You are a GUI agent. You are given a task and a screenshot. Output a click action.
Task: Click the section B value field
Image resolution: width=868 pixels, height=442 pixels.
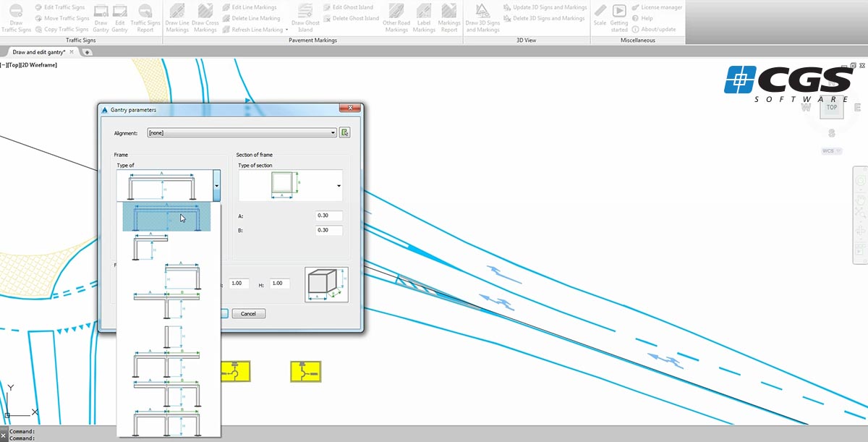(329, 230)
